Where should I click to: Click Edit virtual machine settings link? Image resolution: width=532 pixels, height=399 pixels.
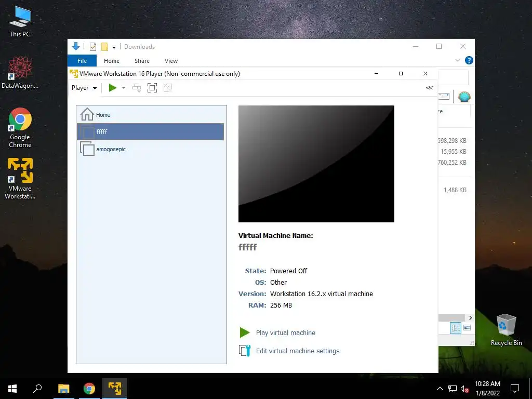coord(298,351)
